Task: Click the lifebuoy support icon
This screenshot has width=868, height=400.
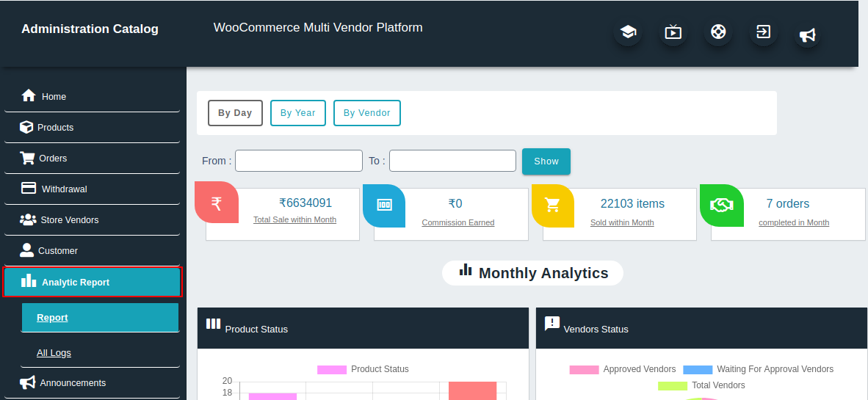Action: click(718, 32)
